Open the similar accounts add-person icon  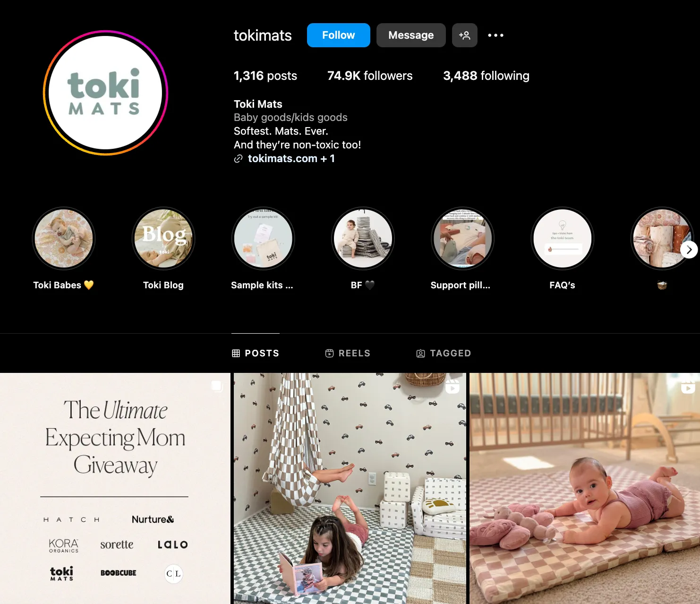(x=464, y=35)
